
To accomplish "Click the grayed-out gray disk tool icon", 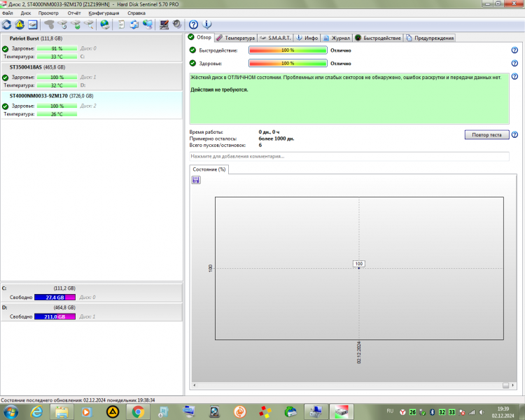I will pos(49,24).
